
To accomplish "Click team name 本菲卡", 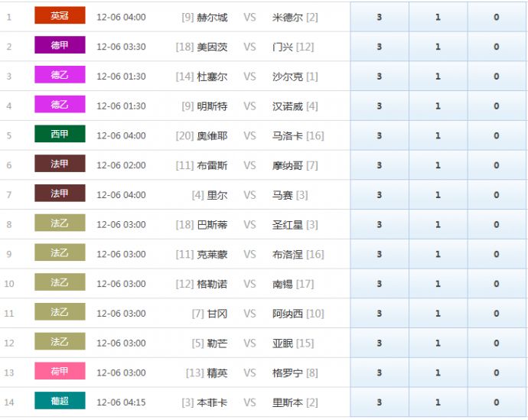I will pos(212,402).
